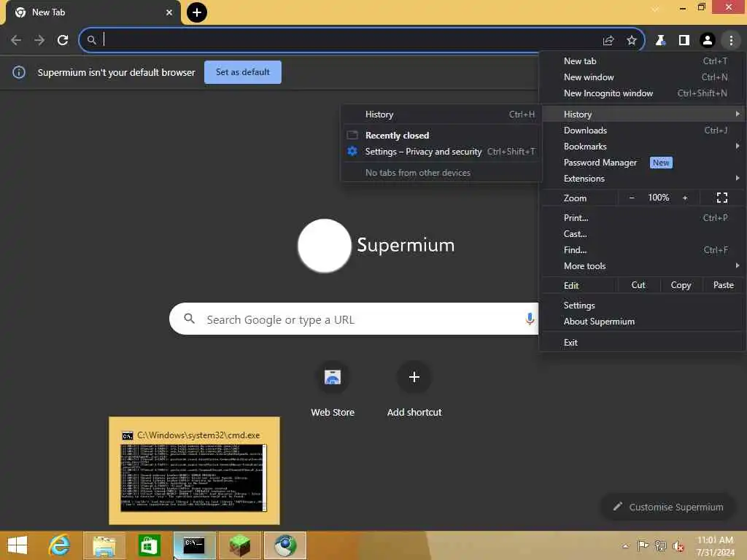Viewport: 747px width, 560px height.
Task: Open a new tab with plus button
Action: (197, 12)
